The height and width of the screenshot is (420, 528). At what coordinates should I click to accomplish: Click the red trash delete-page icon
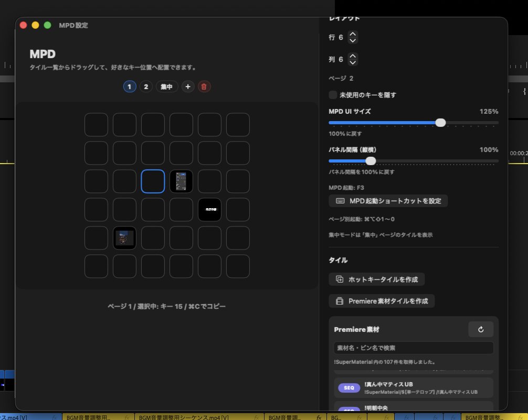click(204, 87)
